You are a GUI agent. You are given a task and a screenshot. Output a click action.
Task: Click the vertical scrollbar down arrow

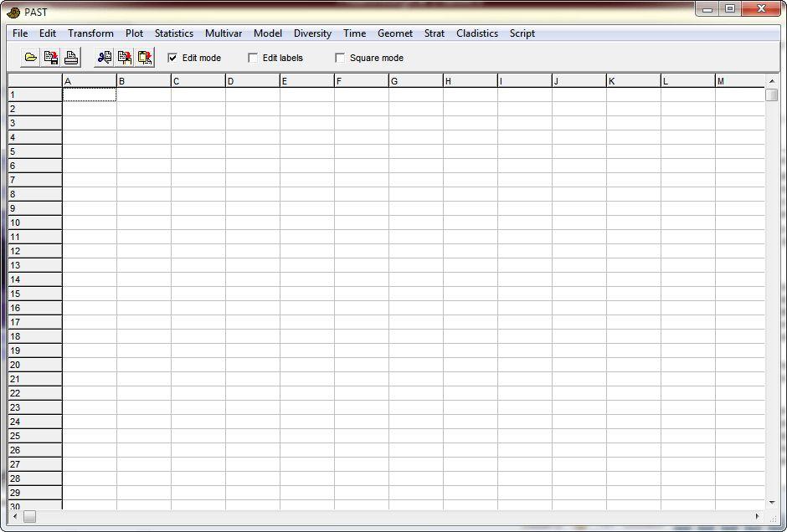coord(772,503)
